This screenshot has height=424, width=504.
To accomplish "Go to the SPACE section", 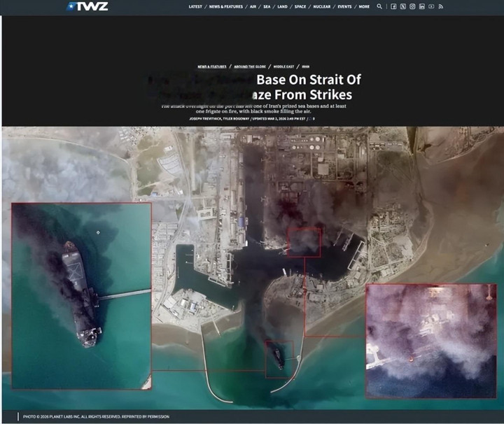I will point(300,6).
